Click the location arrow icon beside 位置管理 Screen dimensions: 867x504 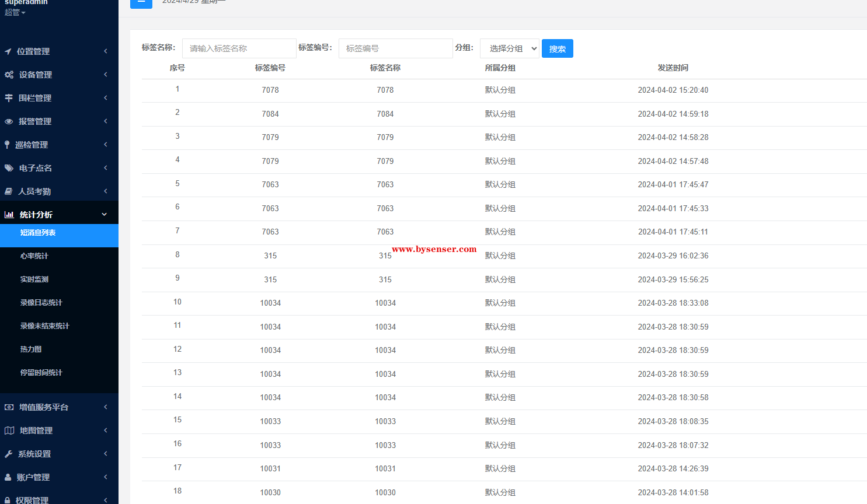coord(8,51)
